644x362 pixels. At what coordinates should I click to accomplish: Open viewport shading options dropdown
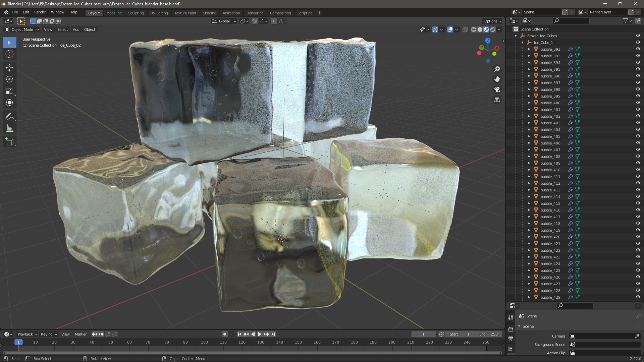(x=499, y=29)
